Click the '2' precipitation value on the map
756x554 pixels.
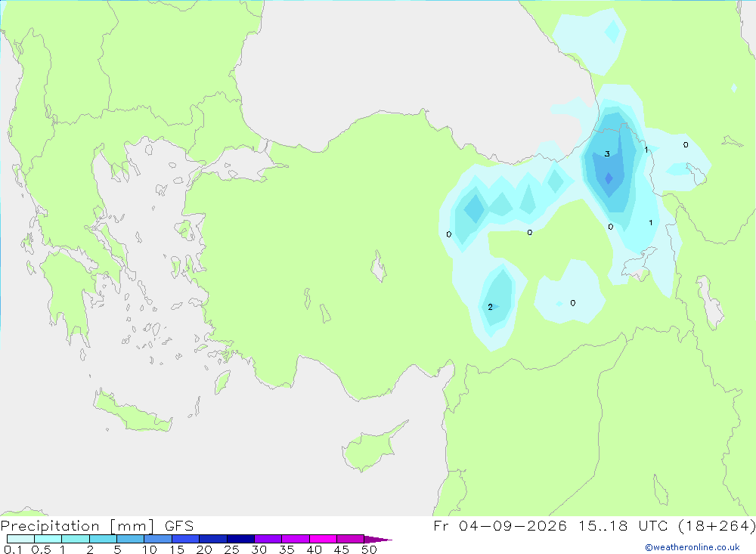click(x=491, y=307)
